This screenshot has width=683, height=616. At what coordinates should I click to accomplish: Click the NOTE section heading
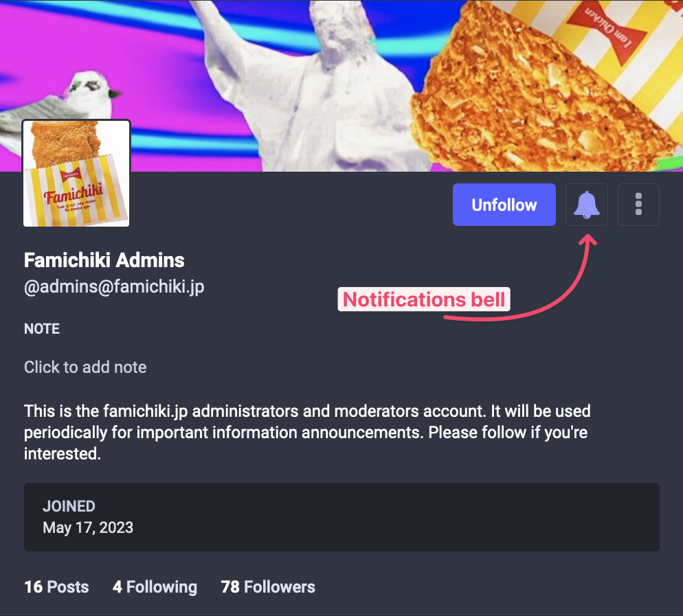tap(42, 329)
